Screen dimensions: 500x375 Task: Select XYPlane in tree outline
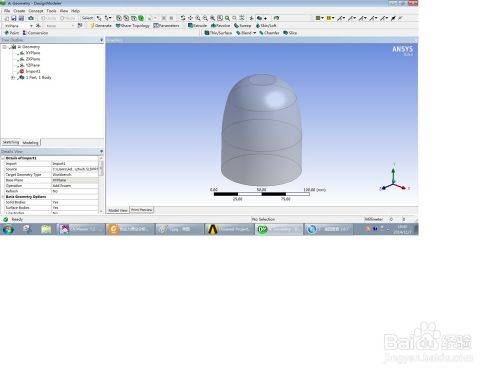coord(33,53)
